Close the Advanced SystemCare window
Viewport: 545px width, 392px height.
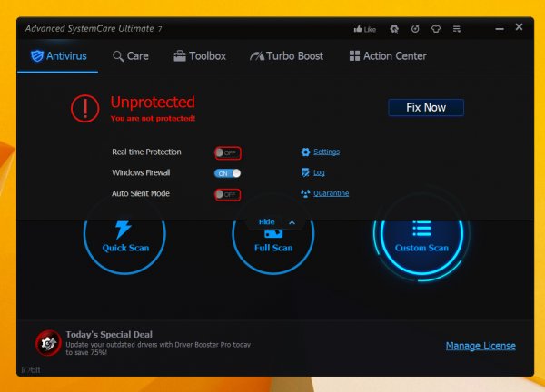(519, 27)
